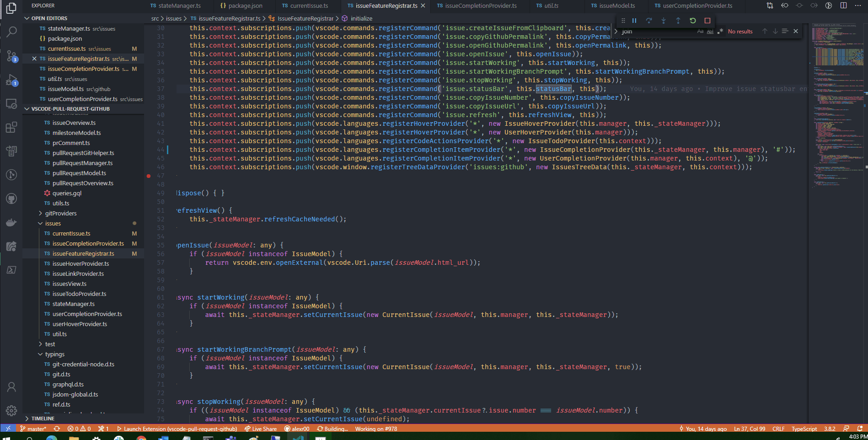The image size is (868, 440).
Task: Split the editor to the right
Action: click(843, 5)
